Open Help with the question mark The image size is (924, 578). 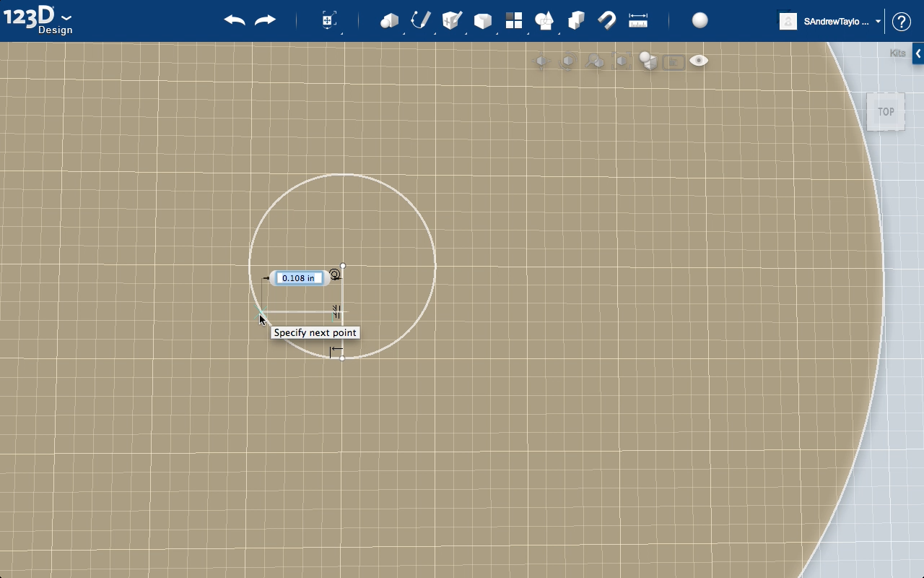tap(901, 22)
